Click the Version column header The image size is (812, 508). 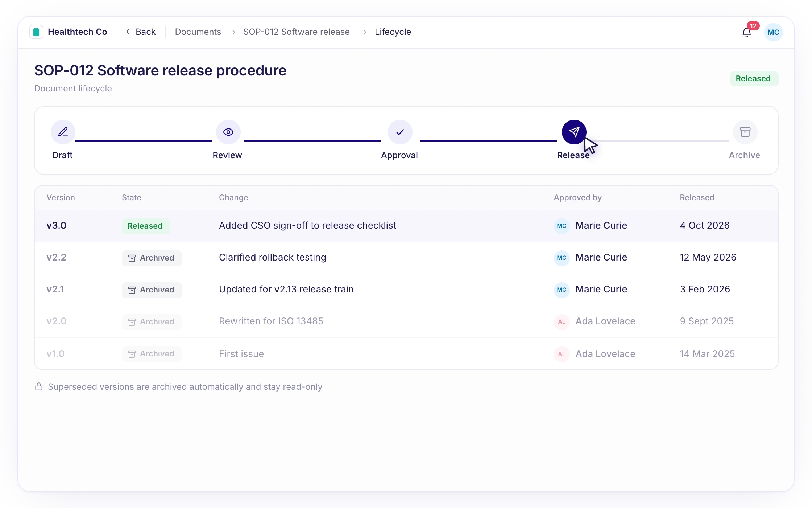point(61,198)
